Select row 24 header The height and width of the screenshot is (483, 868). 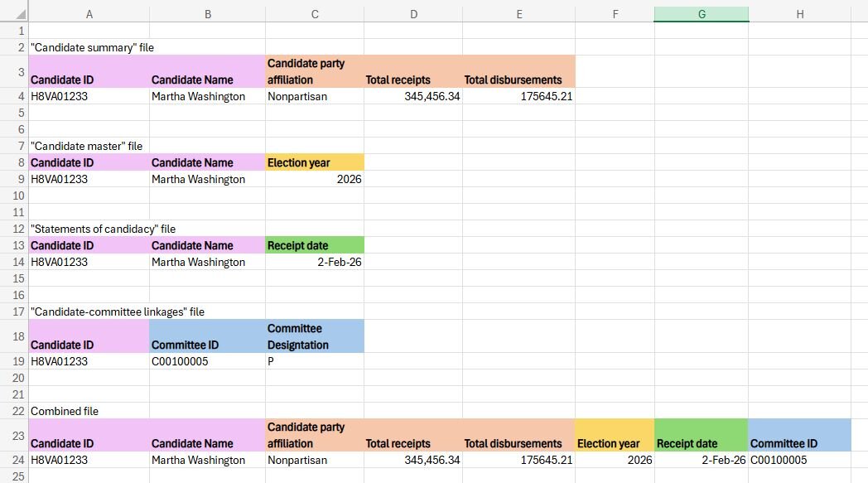click(x=14, y=460)
